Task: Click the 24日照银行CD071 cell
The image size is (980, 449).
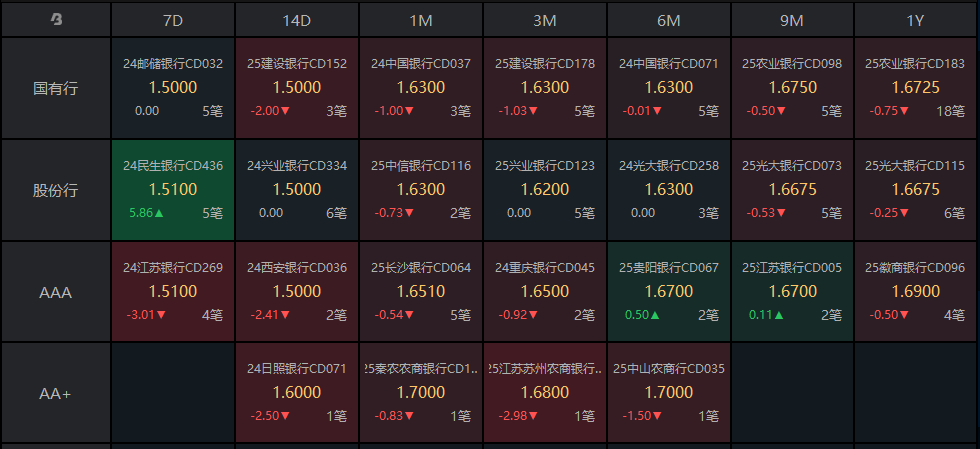Action: (297, 393)
